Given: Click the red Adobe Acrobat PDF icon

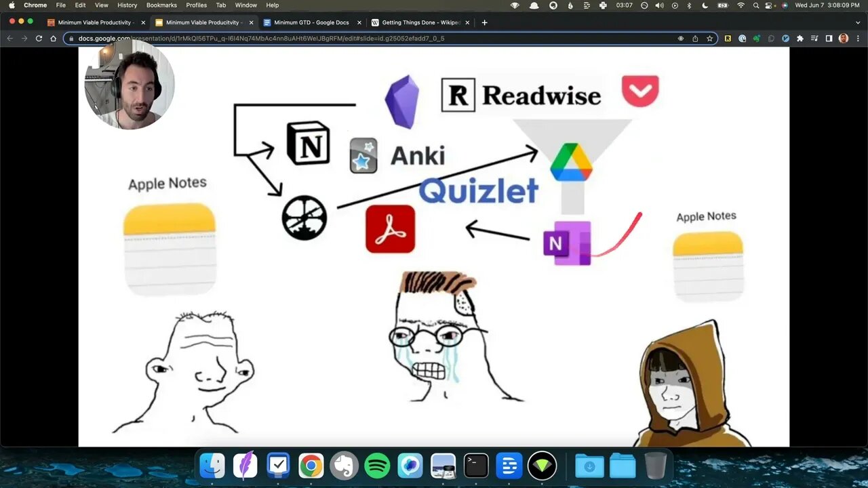Looking at the screenshot, I should coord(390,229).
